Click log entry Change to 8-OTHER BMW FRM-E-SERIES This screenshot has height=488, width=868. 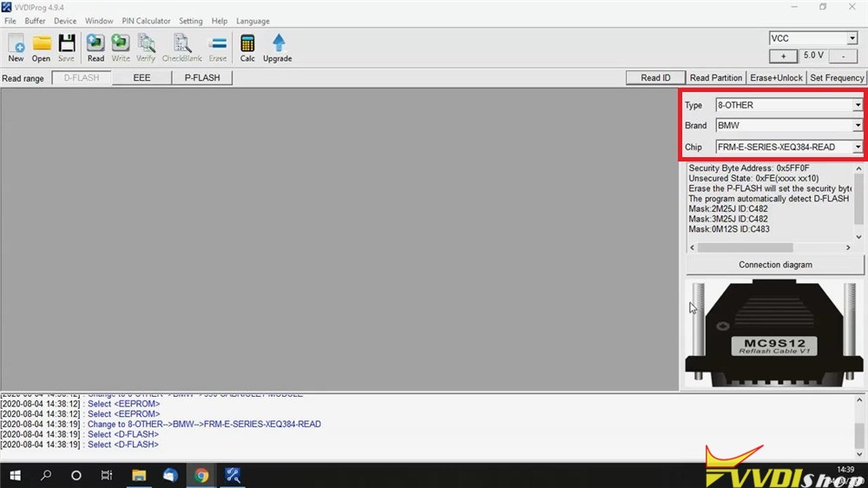(204, 425)
